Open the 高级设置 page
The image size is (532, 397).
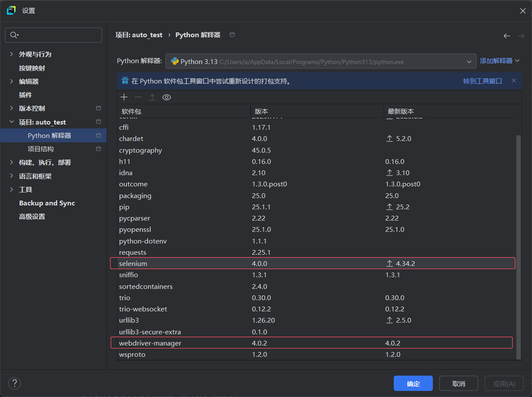point(32,217)
